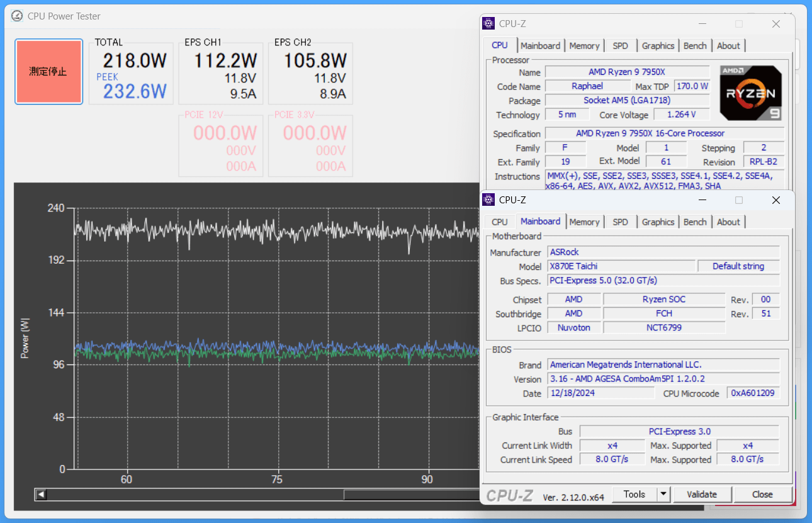This screenshot has width=812, height=523.
Task: Click the RPL-B2 revision value
Action: (764, 162)
